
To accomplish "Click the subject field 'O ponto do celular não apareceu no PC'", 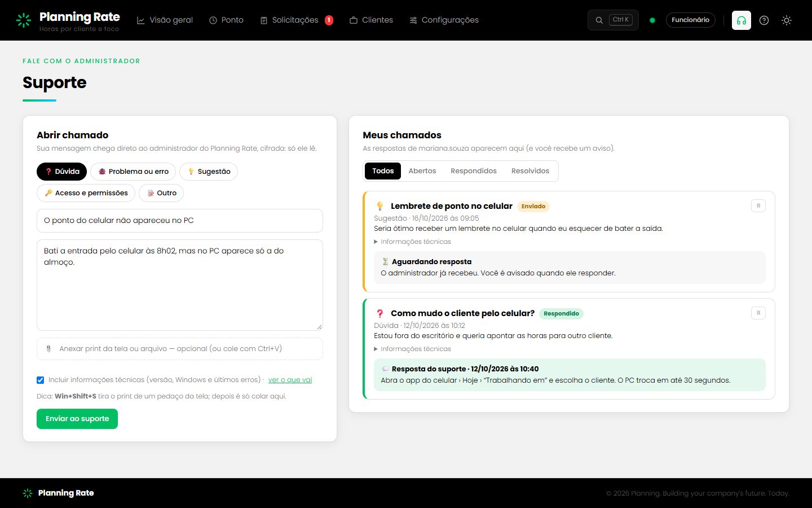I will (180, 221).
